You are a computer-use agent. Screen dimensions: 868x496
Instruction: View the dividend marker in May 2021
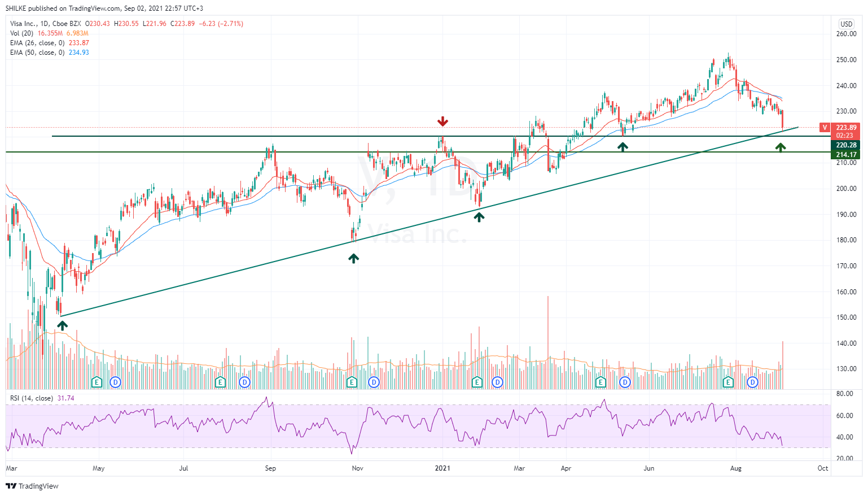click(625, 382)
